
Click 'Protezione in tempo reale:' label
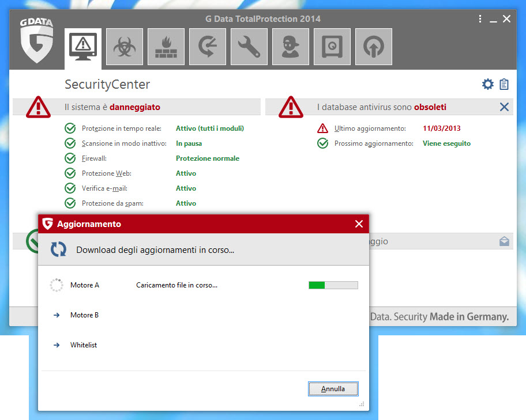[122, 128]
